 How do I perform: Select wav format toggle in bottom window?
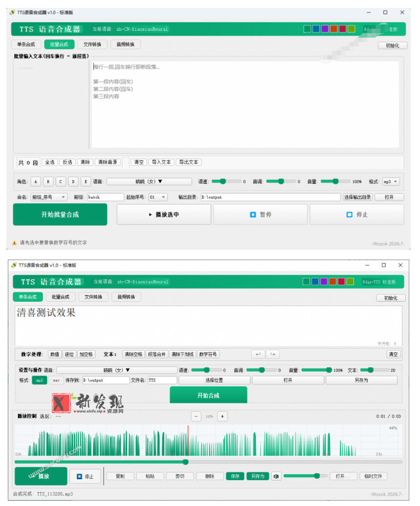(x=56, y=380)
